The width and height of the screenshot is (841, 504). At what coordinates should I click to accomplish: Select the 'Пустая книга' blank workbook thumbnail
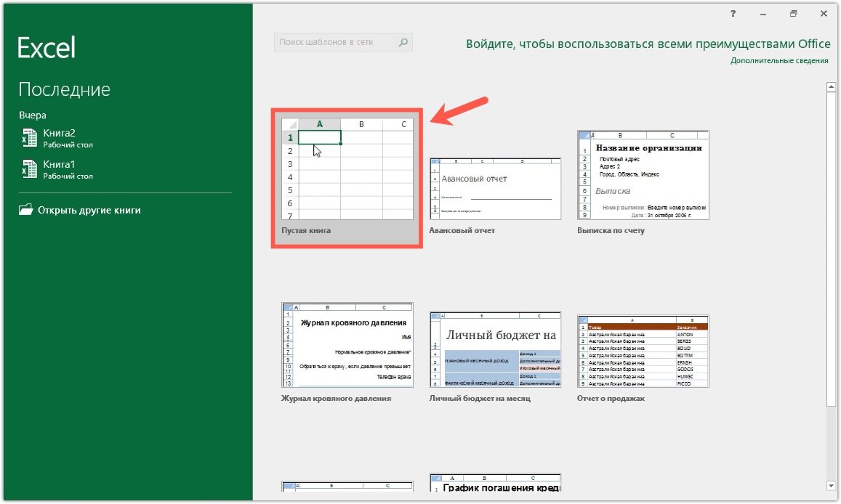pos(347,168)
